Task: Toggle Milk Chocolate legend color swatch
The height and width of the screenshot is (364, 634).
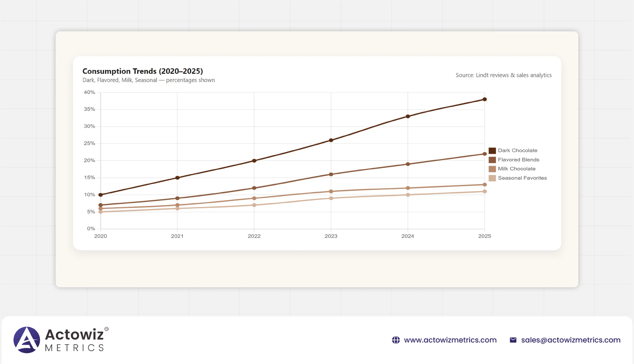Action: pyautogui.click(x=492, y=169)
